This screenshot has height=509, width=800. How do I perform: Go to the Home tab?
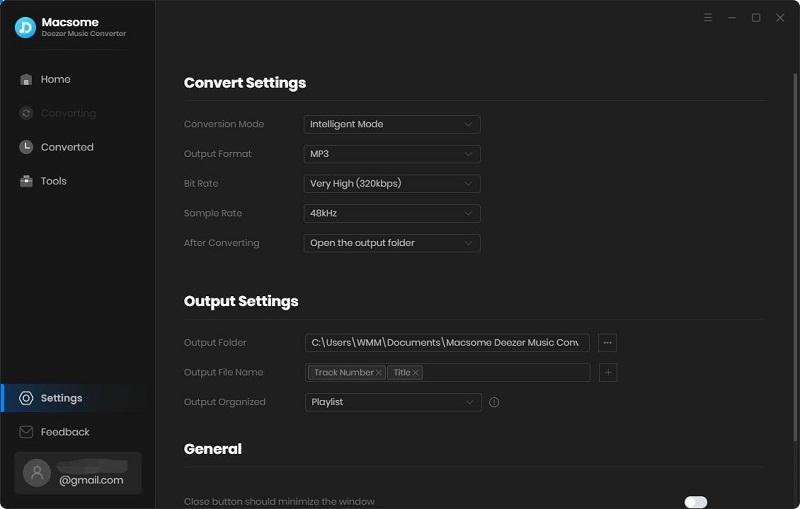point(55,79)
